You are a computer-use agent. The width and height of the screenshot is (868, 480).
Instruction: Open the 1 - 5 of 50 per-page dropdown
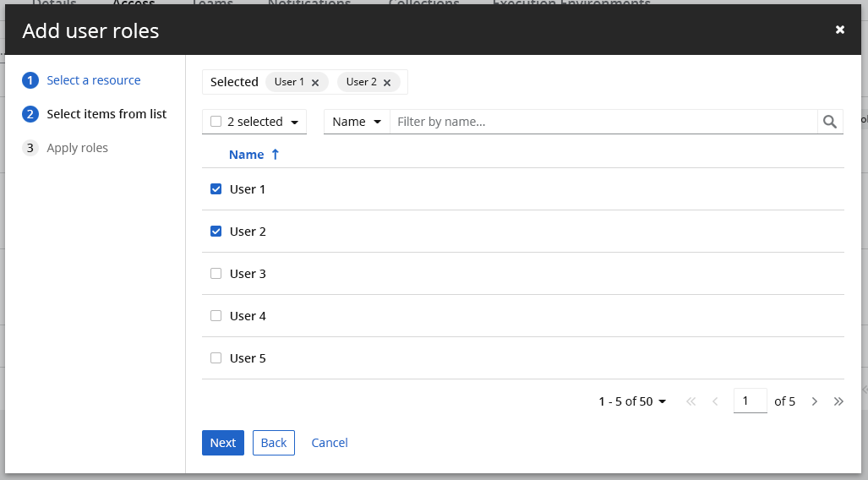632,401
